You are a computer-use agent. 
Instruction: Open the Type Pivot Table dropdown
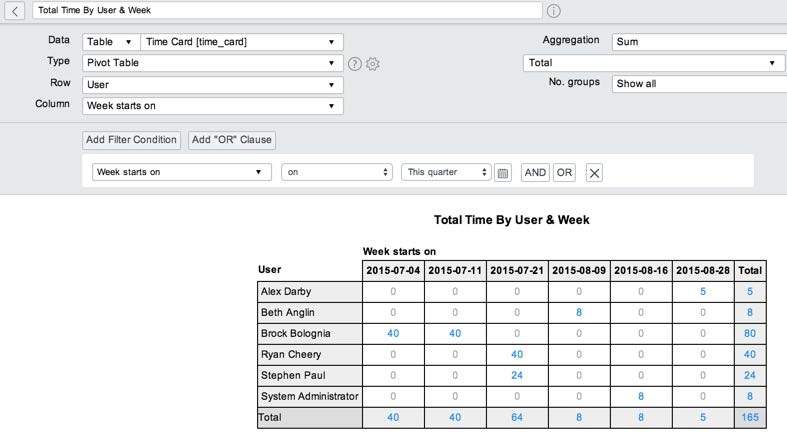pyautogui.click(x=213, y=63)
